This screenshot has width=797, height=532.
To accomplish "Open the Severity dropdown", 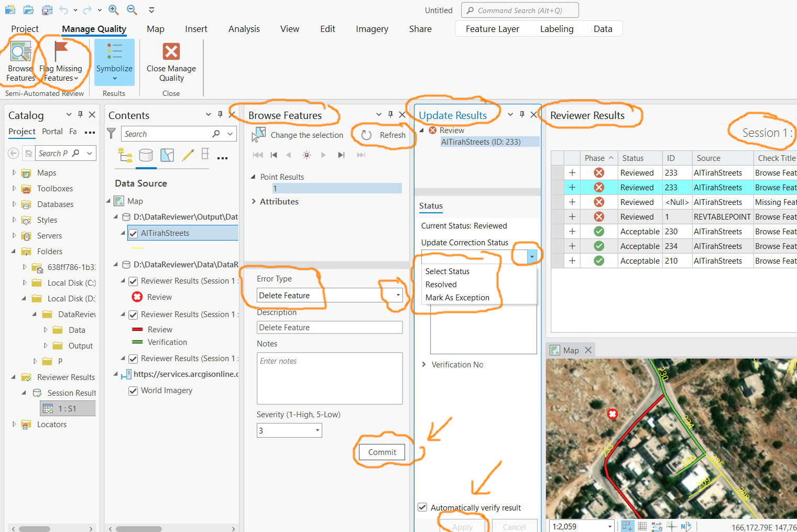I will coord(317,430).
